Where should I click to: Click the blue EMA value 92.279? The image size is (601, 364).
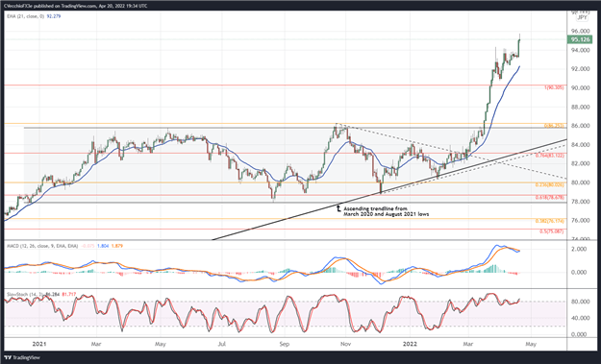(53, 16)
